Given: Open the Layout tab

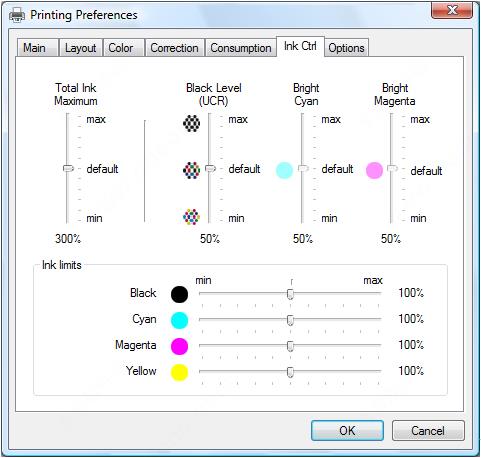Looking at the screenshot, I should click(x=80, y=48).
